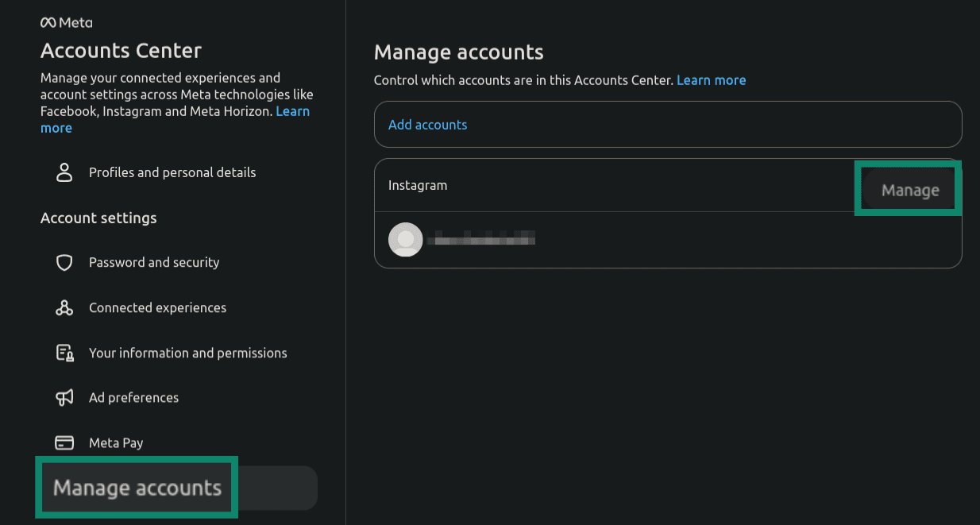Click the Connected experiences nodes icon
Screen dimensions: 980x525
(x=64, y=307)
